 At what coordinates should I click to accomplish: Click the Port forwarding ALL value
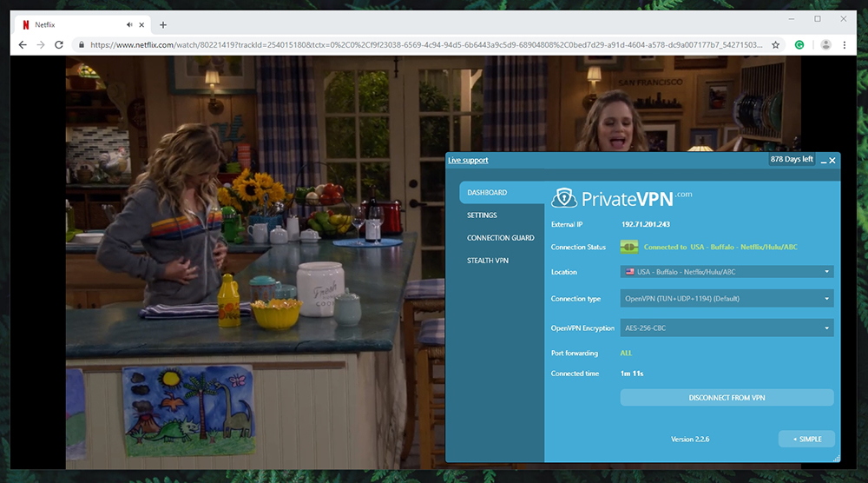[626, 353]
